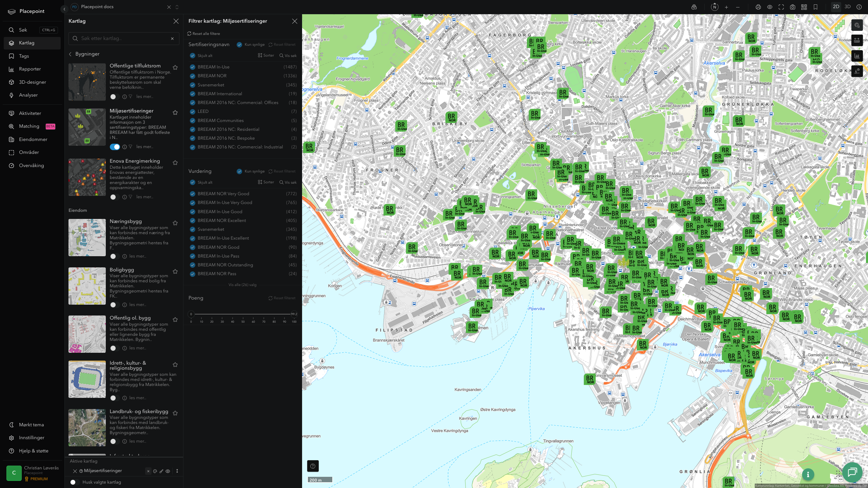Collapse the left sidebar with arrow
868x488 pixels.
64,9
